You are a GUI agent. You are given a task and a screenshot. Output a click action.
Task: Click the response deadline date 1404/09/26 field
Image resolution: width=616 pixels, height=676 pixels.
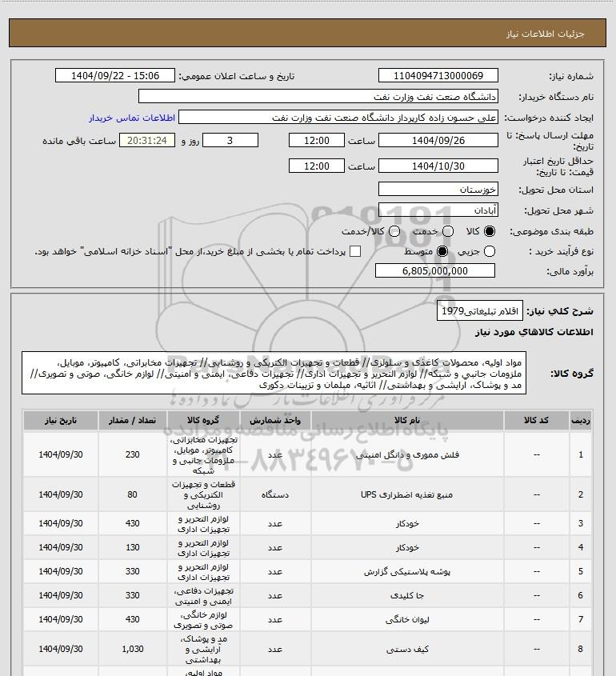438,140
